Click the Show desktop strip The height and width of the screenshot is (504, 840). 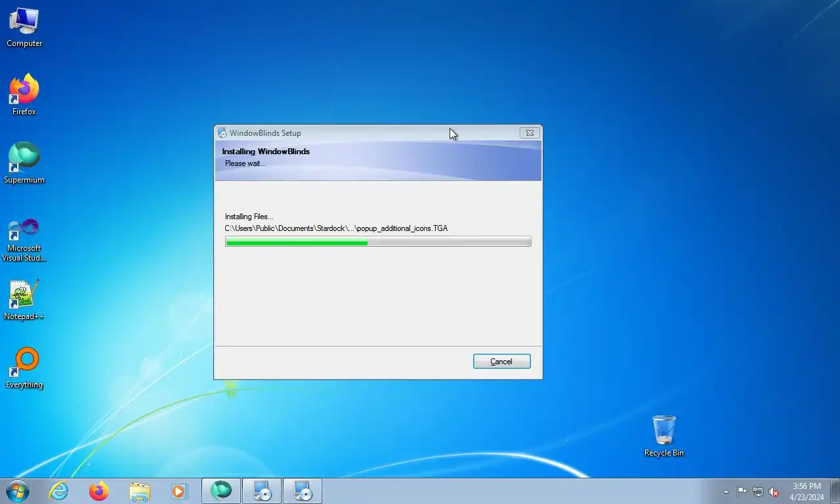(x=835, y=491)
